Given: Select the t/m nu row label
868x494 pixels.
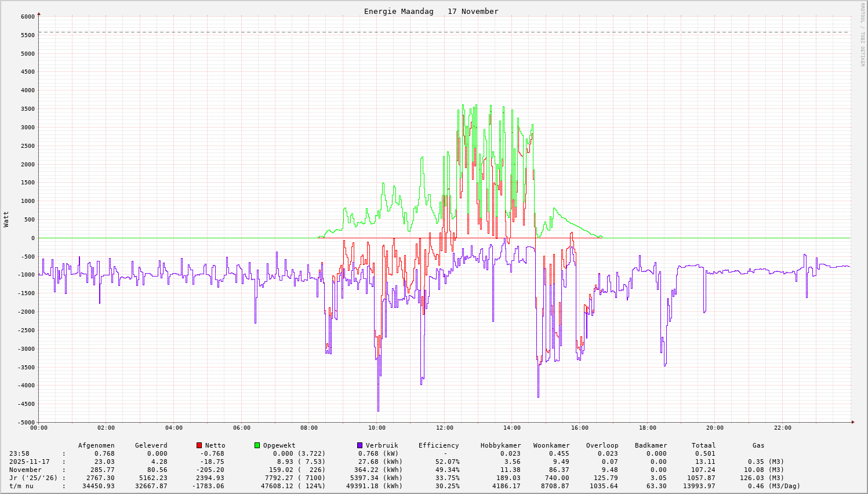Looking at the screenshot, I should click(21, 486).
